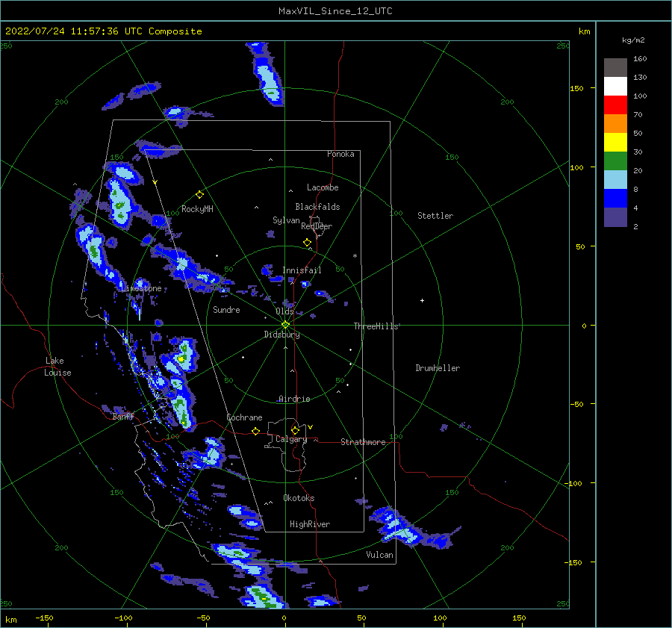This screenshot has width=672, height=628.
Task: Click the Lake Louise label
Action: click(x=57, y=367)
